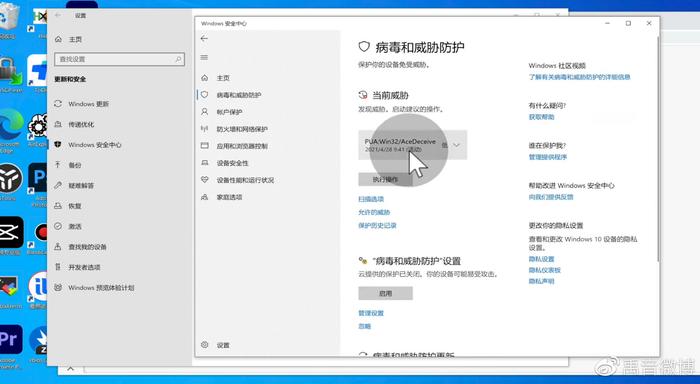The width and height of the screenshot is (700, 384).
Task: Go back in the 设置 window
Action: point(58,15)
